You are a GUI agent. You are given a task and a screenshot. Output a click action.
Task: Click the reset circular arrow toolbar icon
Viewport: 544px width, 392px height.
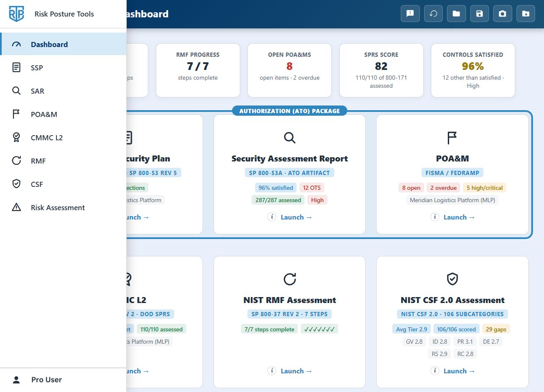click(433, 14)
